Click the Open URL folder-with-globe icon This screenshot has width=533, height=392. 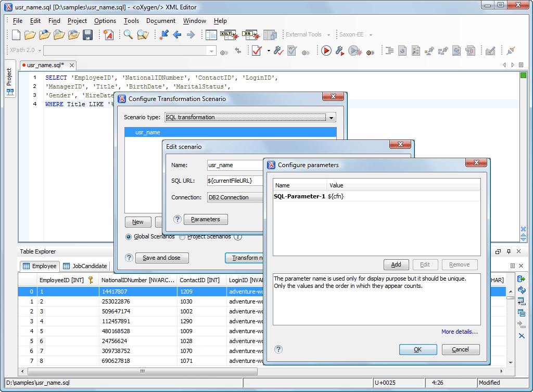click(x=45, y=35)
